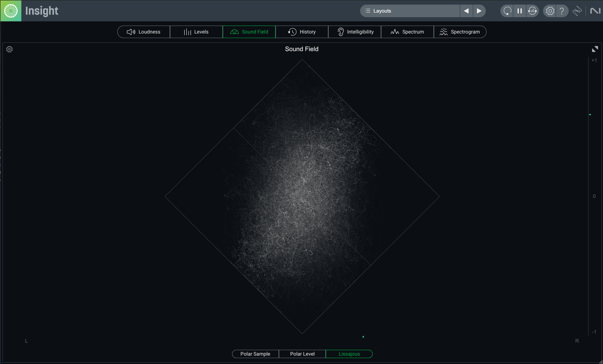603x364 pixels.
Task: Click the correlation meter on right
Action: (x=589, y=196)
